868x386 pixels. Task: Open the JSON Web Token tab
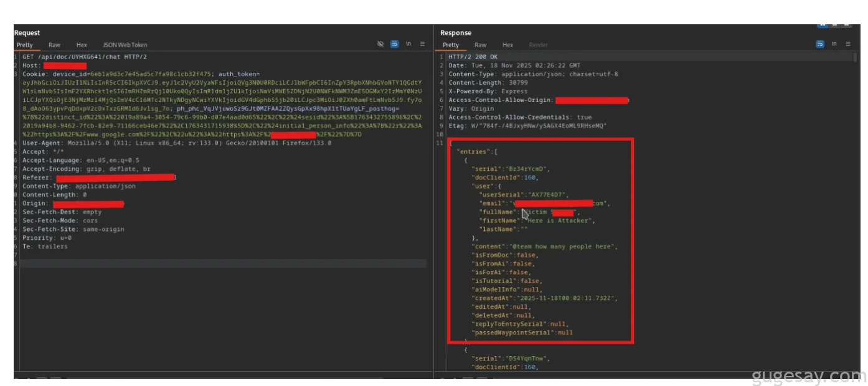pyautogui.click(x=125, y=45)
